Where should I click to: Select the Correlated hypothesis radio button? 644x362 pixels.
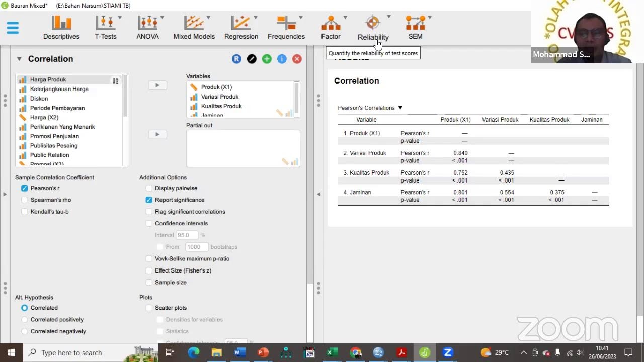click(x=25, y=308)
